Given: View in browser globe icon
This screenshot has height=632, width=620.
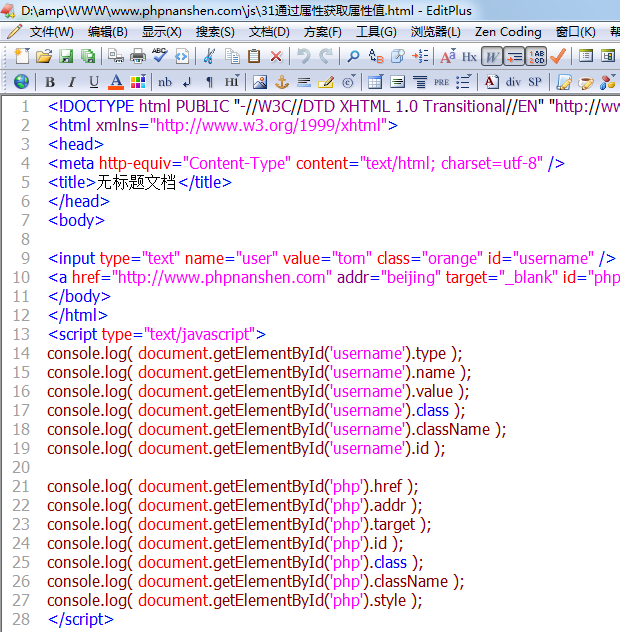Looking at the screenshot, I should pos(21,82).
